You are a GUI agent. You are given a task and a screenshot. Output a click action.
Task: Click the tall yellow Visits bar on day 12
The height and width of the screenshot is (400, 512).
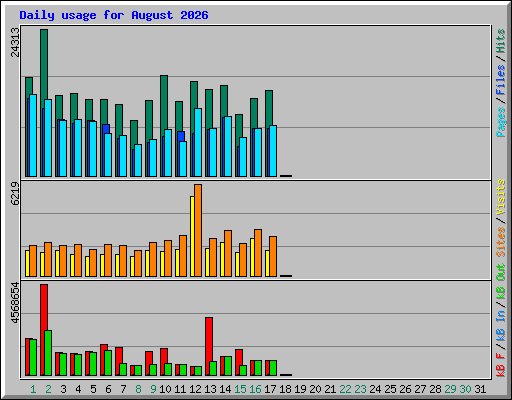tap(192, 236)
